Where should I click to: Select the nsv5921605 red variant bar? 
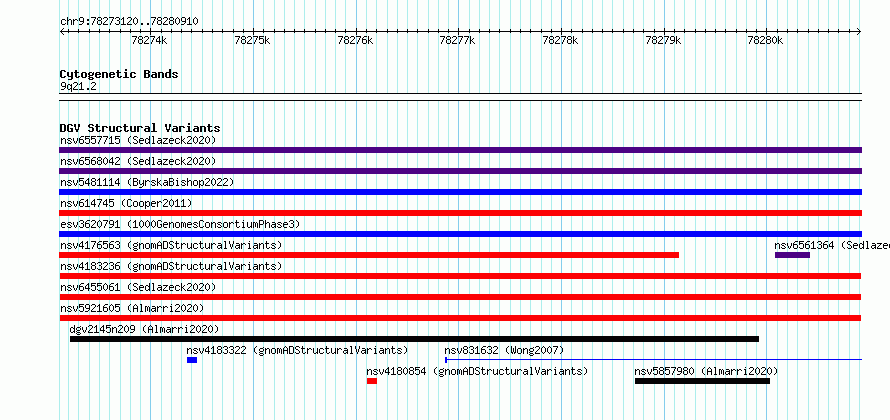[x=460, y=318]
